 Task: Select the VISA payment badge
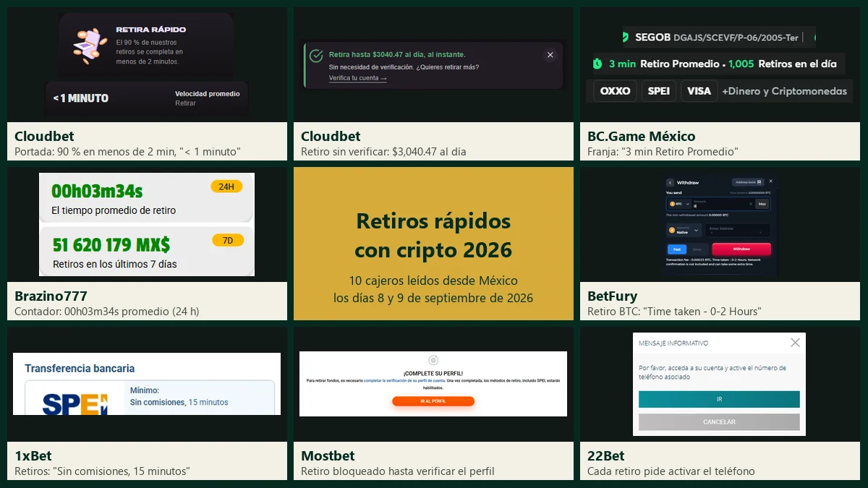[x=699, y=91]
